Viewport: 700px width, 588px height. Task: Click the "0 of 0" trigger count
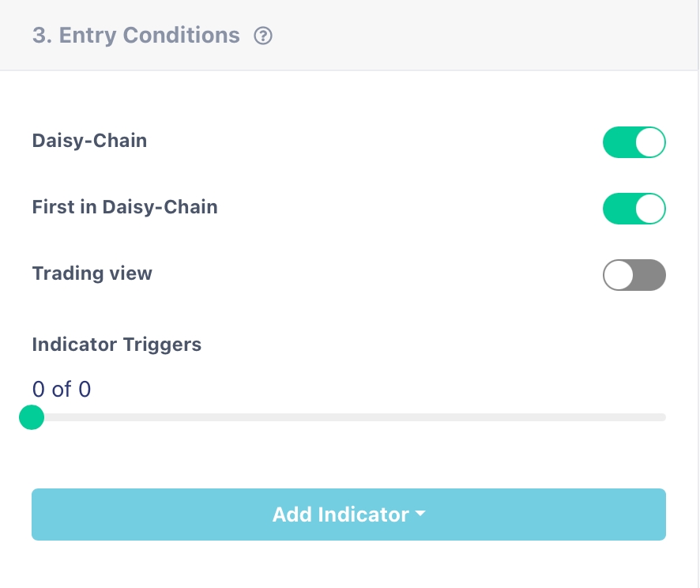pos(62,389)
